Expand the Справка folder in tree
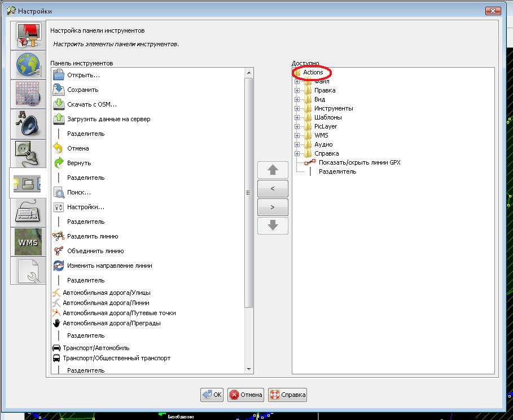The height and width of the screenshot is (420, 513). 297,153
